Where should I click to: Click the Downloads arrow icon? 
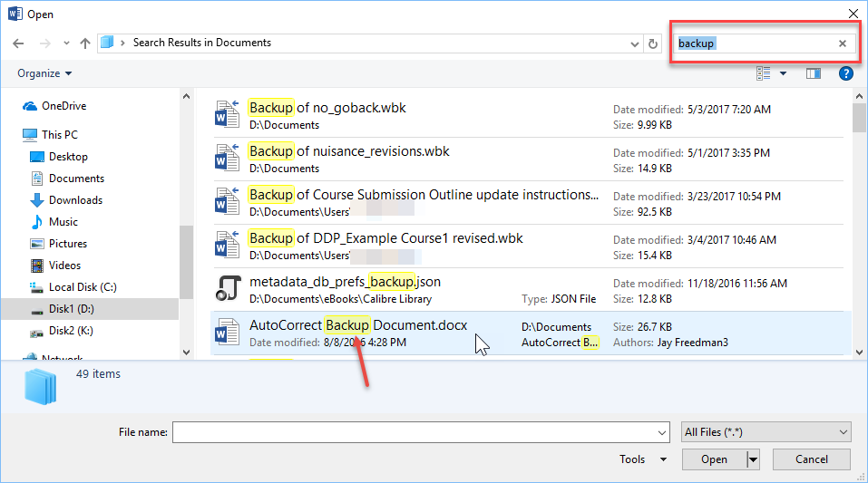37,199
